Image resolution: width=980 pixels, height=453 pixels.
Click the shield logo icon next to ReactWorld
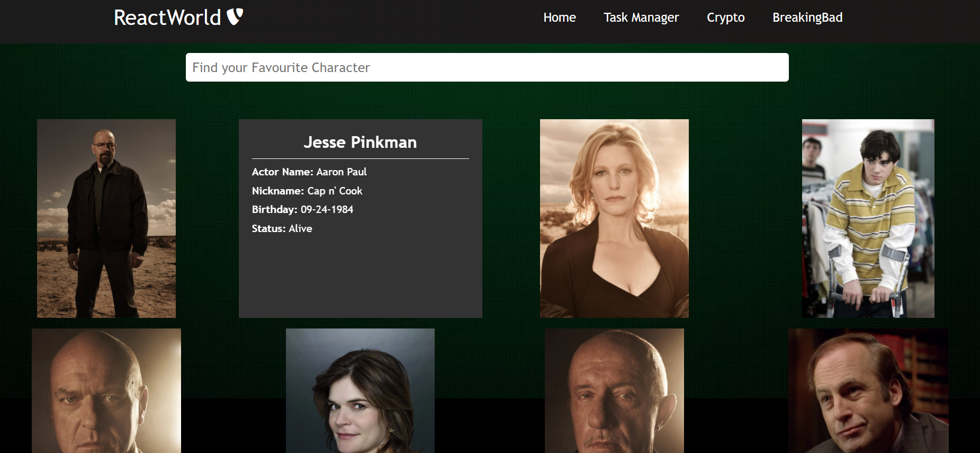click(235, 17)
